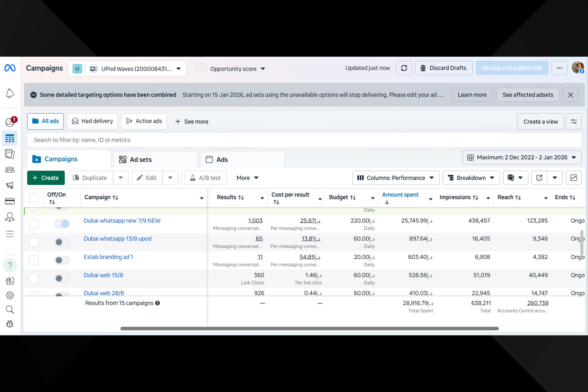
Task: Turn off Dubai whatsapp new 7/9 campaign
Action: (62, 224)
